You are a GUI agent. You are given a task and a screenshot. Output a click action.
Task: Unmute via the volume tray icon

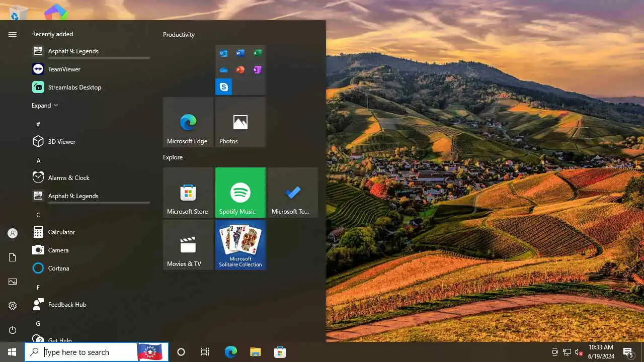[x=579, y=352]
